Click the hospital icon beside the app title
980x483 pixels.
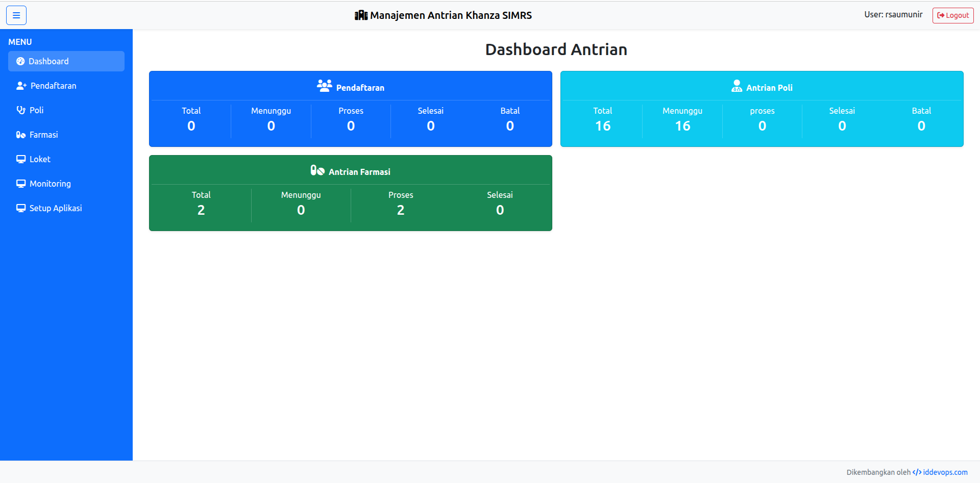[361, 15]
